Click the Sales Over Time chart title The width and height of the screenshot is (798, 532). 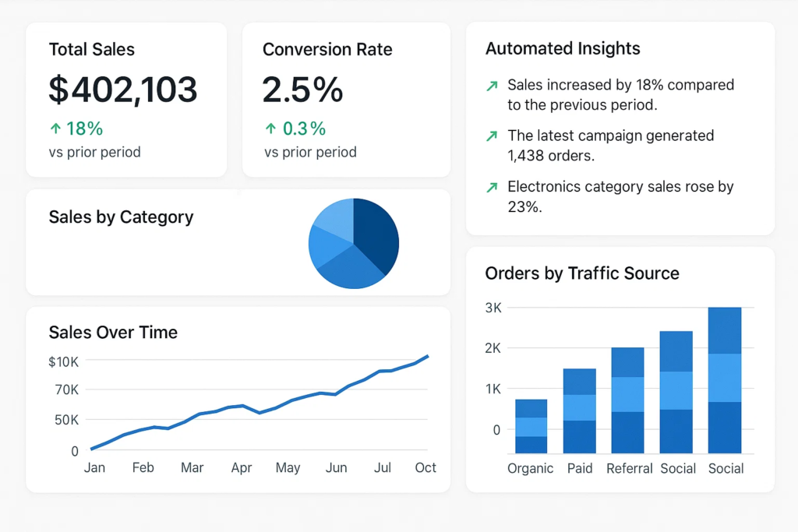pos(113,332)
